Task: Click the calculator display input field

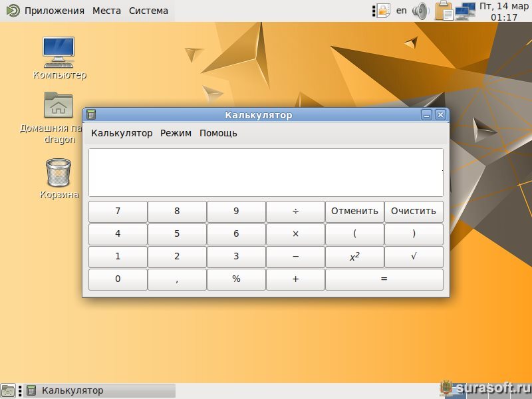Action: pos(266,172)
